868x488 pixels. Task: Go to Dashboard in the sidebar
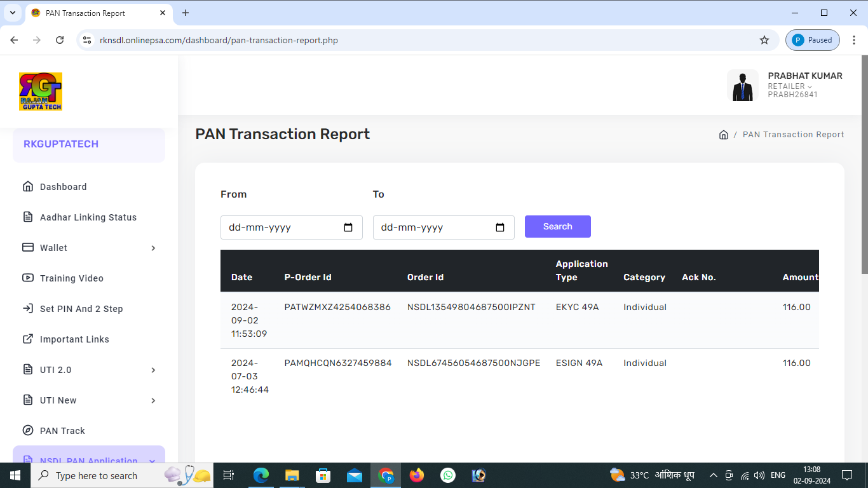point(63,187)
